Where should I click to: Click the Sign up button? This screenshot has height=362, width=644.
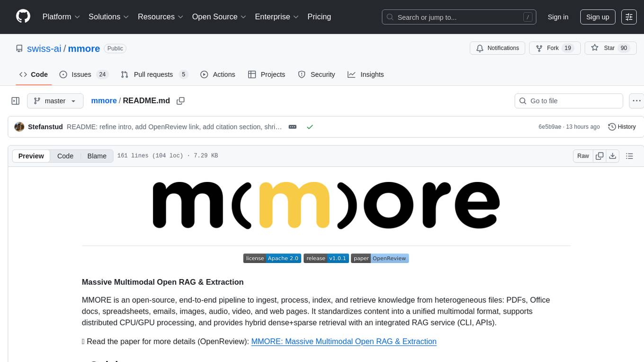pos(598,17)
